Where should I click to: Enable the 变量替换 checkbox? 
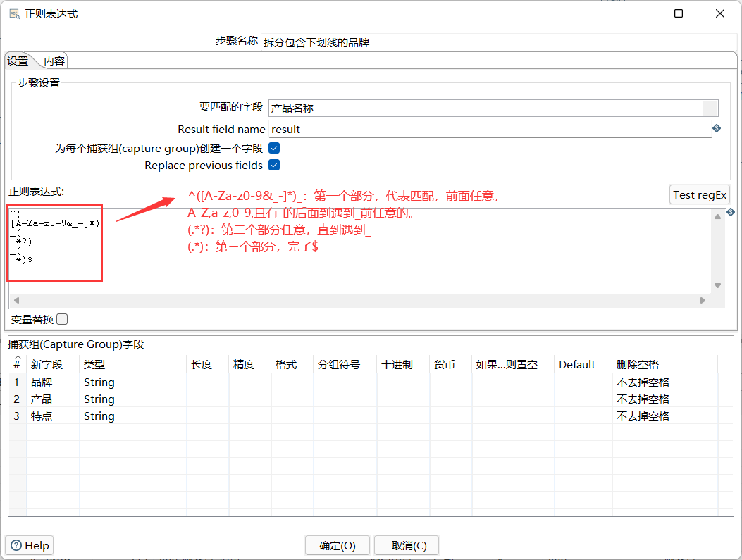(62, 319)
